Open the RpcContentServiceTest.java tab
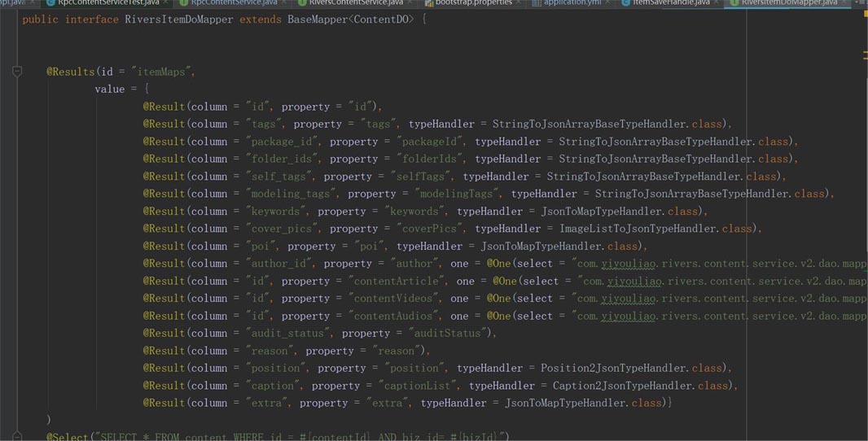Viewport: 868px width, 441px height. [x=107, y=3]
